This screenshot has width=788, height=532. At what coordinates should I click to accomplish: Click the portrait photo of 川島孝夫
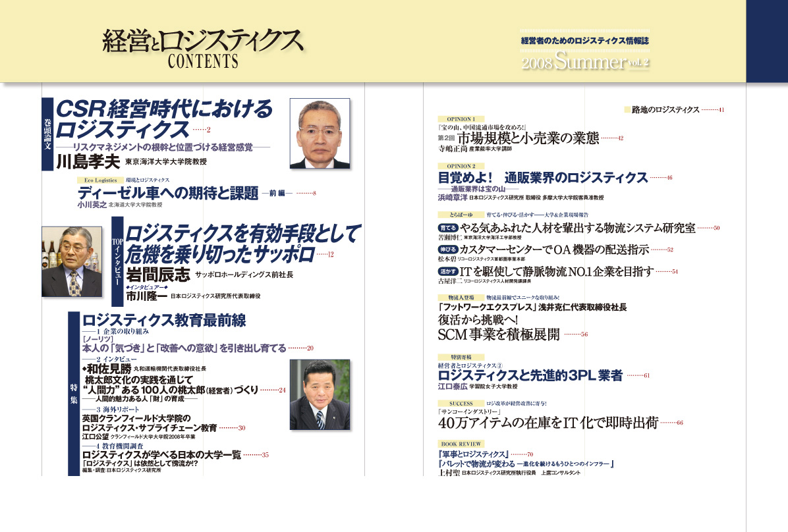click(x=320, y=133)
